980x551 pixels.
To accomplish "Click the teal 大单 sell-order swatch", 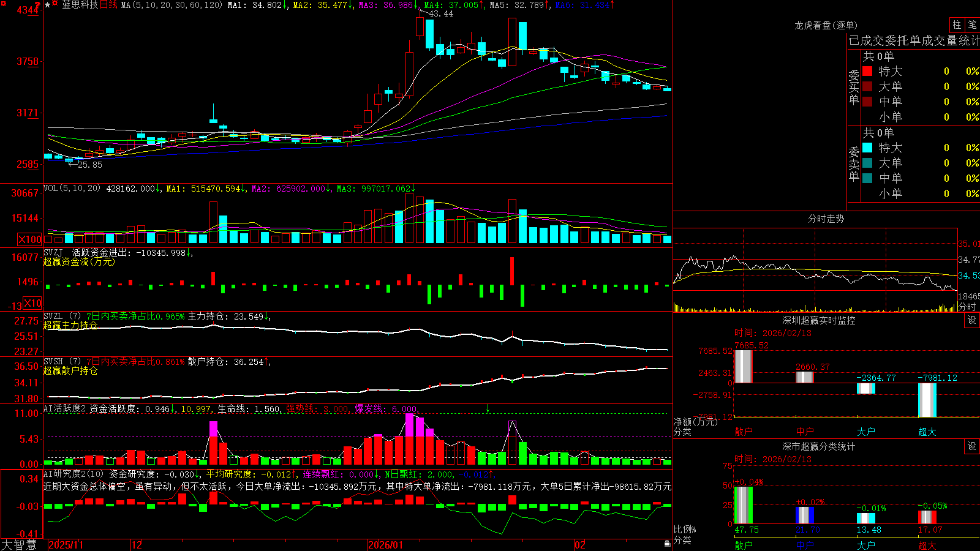I will 867,163.
